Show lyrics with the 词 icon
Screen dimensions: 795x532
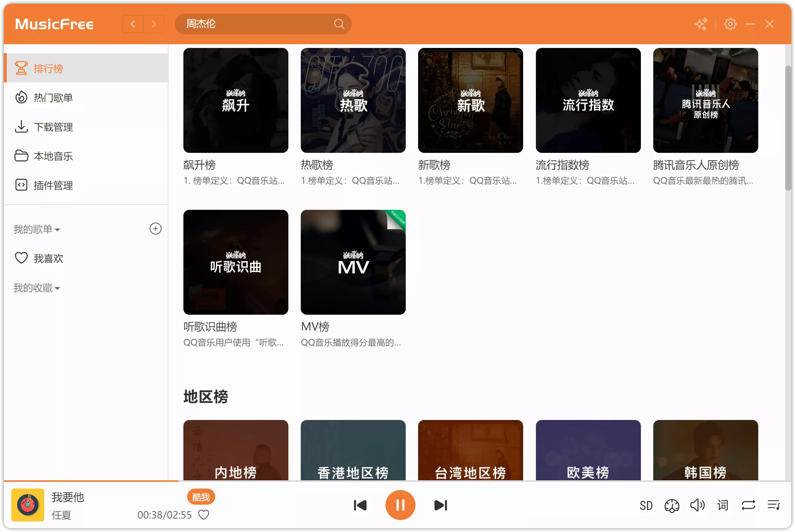click(x=723, y=505)
